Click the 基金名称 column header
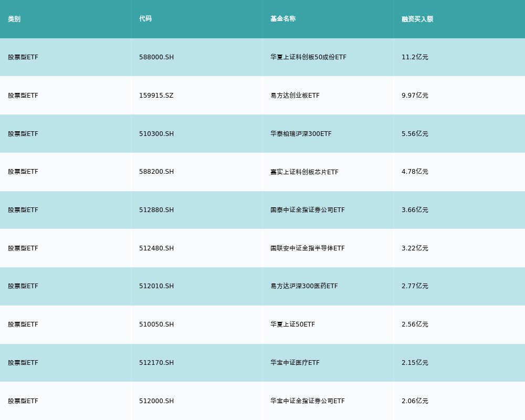This screenshot has height=420, width=525. coord(283,19)
